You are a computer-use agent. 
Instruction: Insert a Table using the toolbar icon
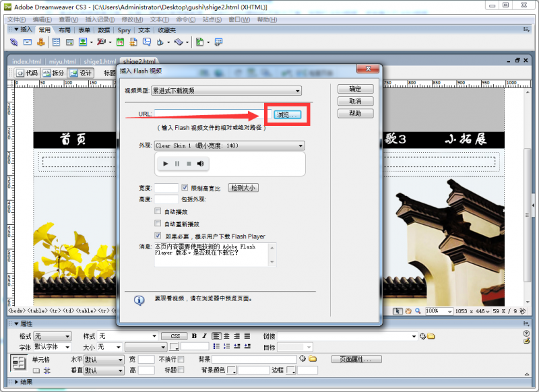56,42
